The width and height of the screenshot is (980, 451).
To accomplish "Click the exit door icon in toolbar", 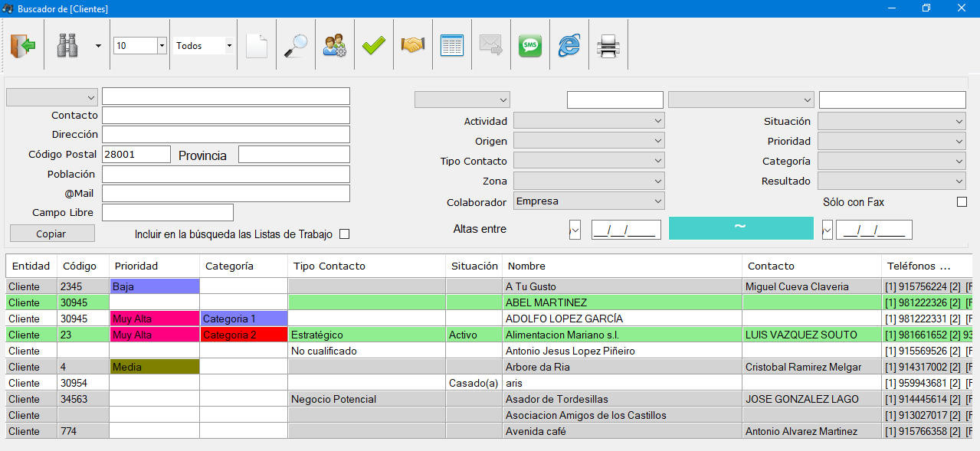I will coord(23,46).
